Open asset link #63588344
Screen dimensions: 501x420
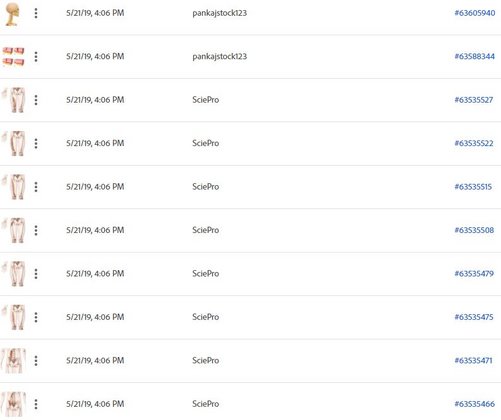click(475, 56)
